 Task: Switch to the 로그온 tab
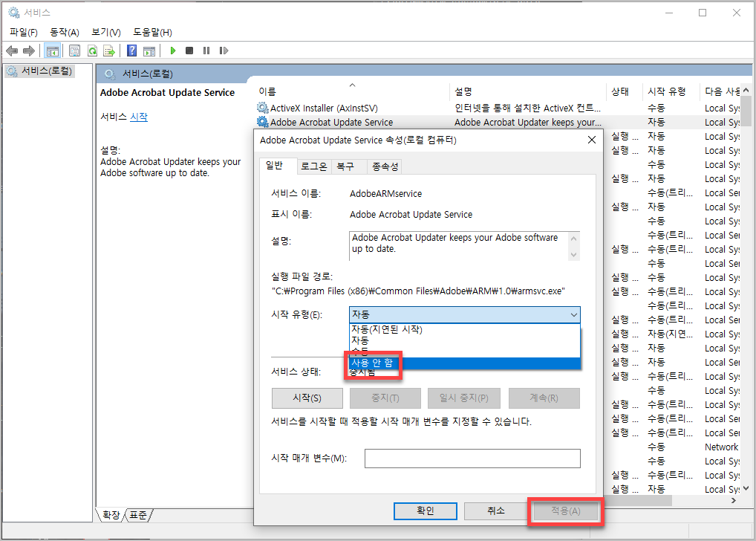[x=314, y=166]
